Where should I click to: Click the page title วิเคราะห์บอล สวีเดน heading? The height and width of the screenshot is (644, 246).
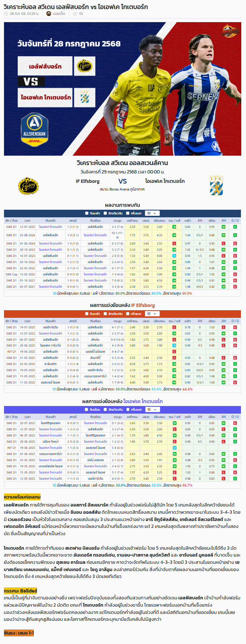(76, 7)
